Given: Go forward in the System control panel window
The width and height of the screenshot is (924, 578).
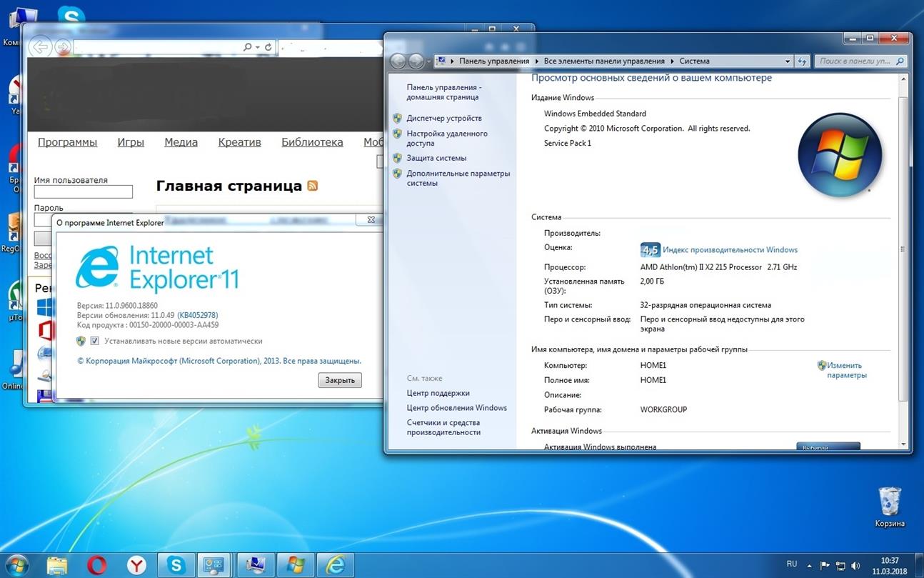Looking at the screenshot, I should point(416,61).
